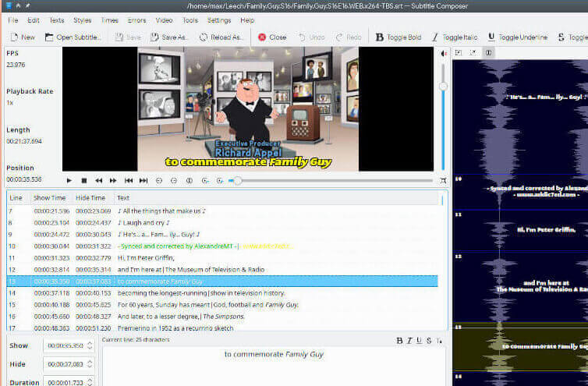The height and width of the screenshot is (386, 588).
Task: Click the Close button in the toolbar
Action: (x=272, y=37)
